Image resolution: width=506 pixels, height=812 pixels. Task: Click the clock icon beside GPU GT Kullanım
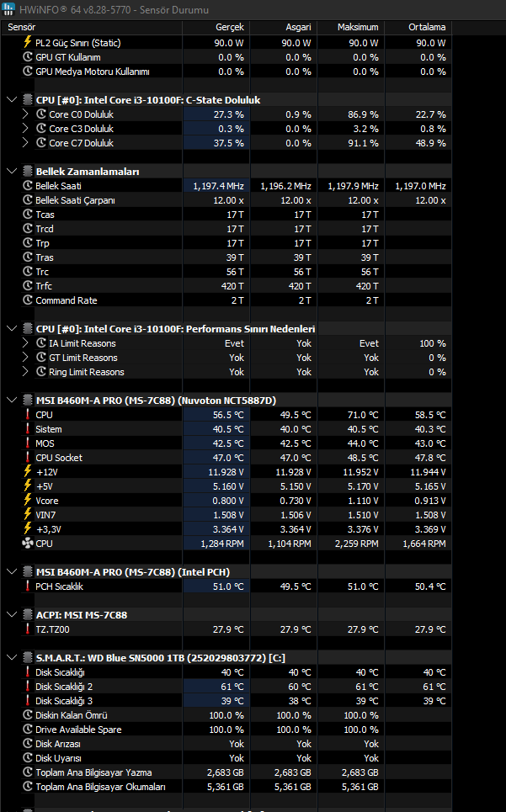28,57
